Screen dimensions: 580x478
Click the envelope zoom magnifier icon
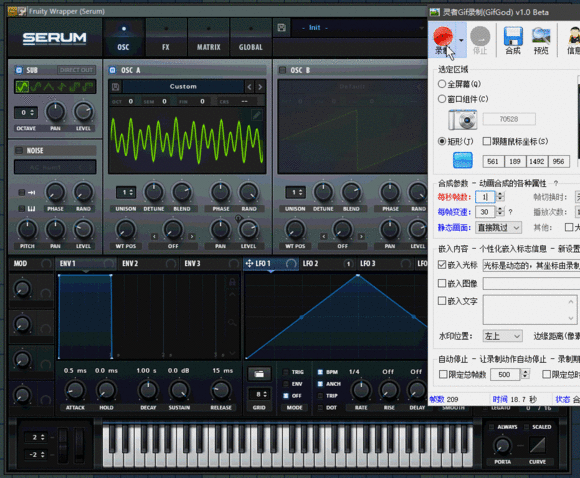click(x=232, y=323)
